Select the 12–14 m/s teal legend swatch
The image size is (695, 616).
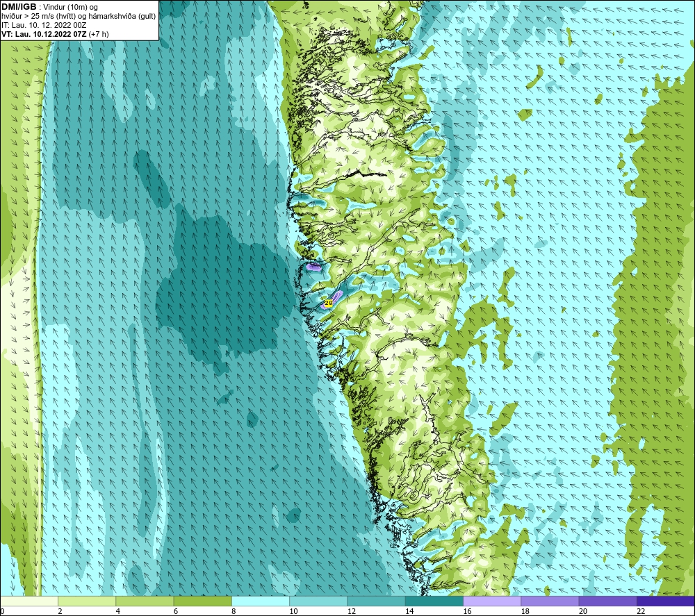376,601
